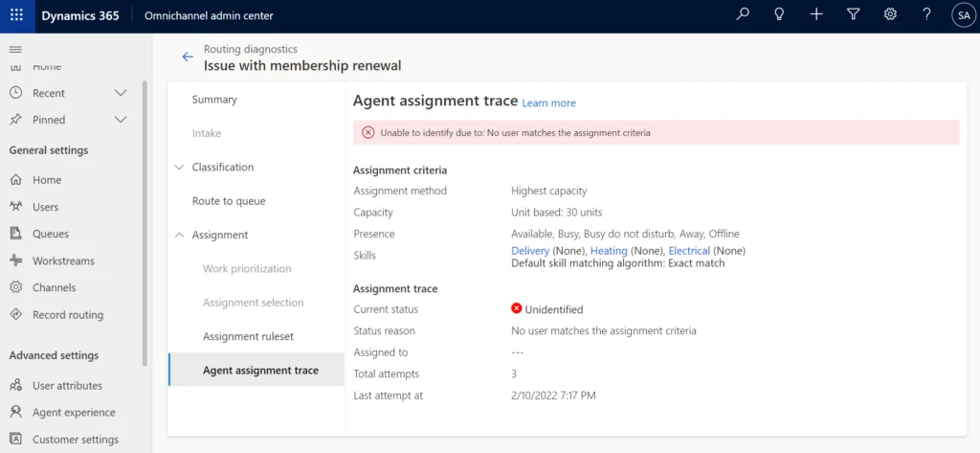
Task: Click the Pinned pushpin icon
Action: pyautogui.click(x=16, y=120)
